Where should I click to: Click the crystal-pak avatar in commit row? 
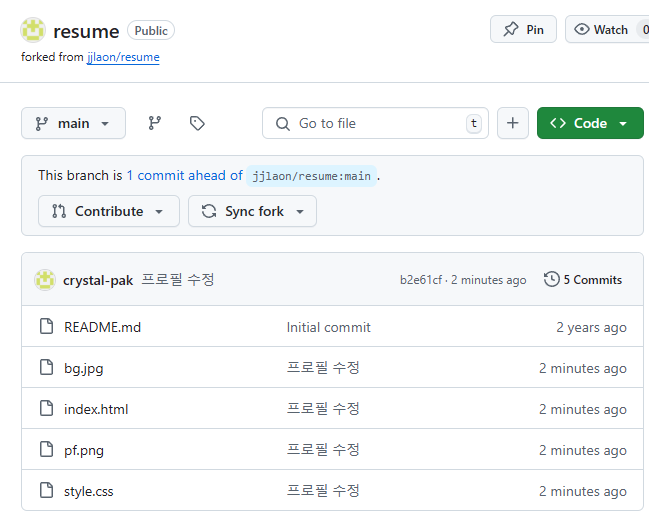45,280
